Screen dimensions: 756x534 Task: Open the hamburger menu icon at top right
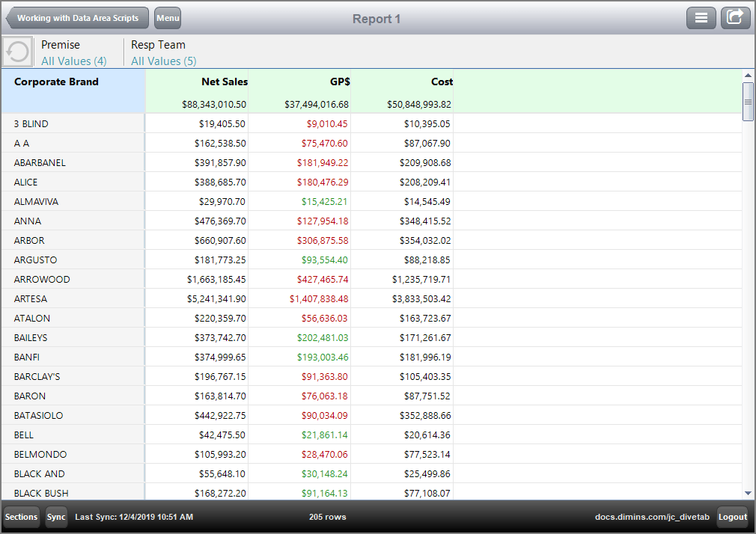[x=701, y=17]
